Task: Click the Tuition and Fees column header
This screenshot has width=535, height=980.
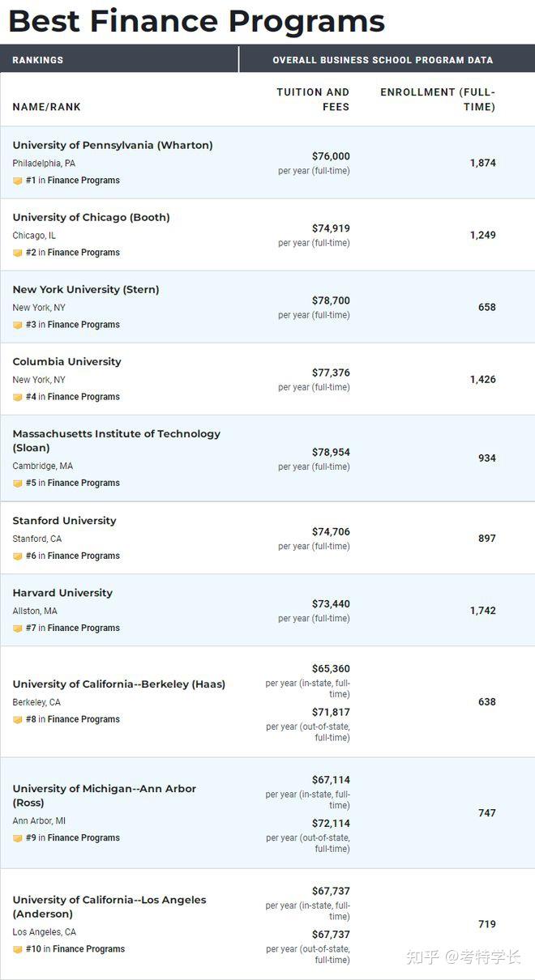Action: pyautogui.click(x=313, y=100)
